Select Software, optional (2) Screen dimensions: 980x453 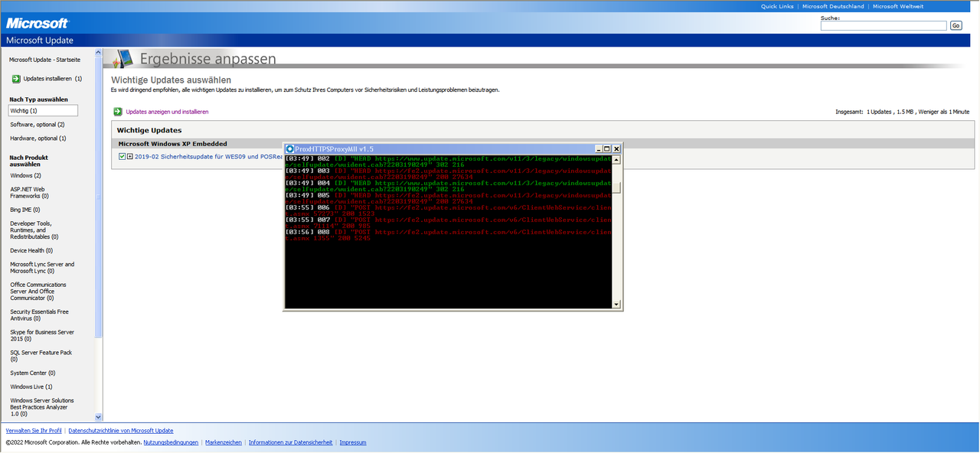click(x=38, y=125)
